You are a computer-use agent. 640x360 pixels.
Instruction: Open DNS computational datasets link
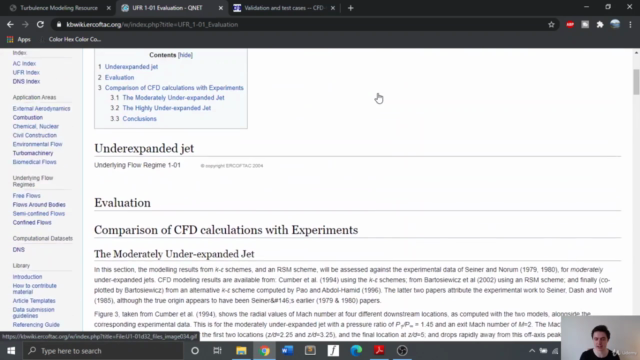[19, 250]
